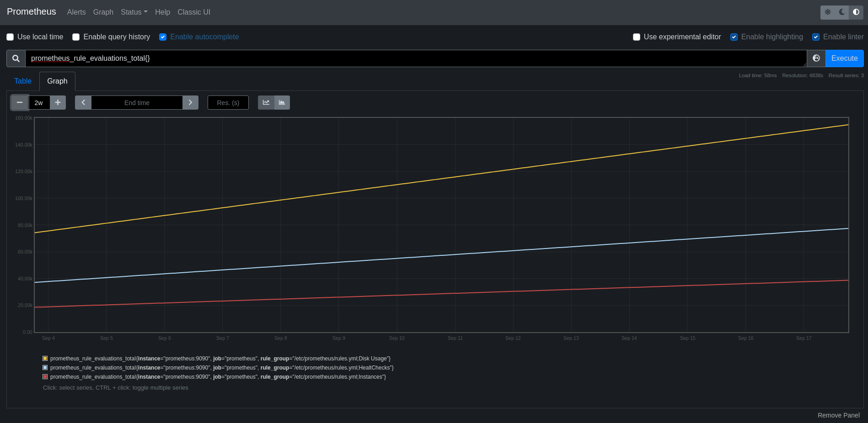
Task: Select browser-preferred theme contrast icon
Action: (x=856, y=12)
